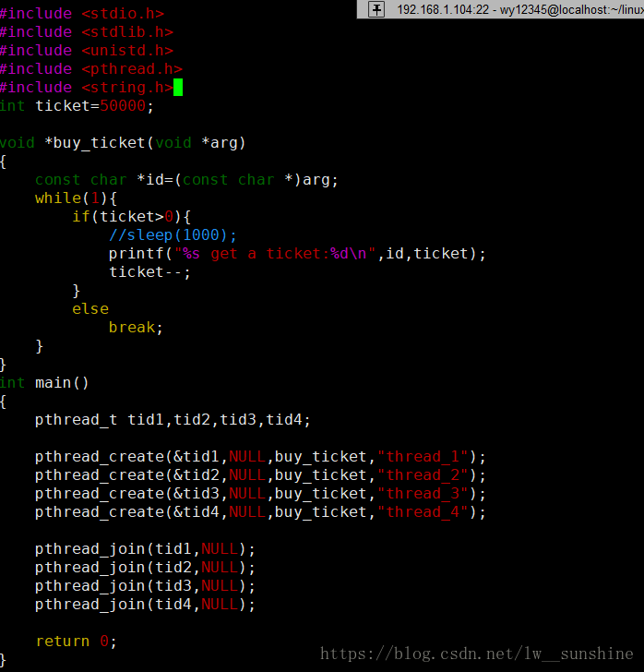Click the string "thread_3" in pthread_create
Image resolution: width=644 pixels, height=672 pixels.
423,493
